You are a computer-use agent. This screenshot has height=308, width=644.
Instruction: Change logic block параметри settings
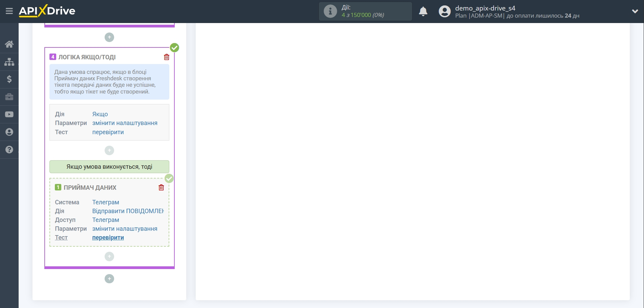pyautogui.click(x=125, y=123)
